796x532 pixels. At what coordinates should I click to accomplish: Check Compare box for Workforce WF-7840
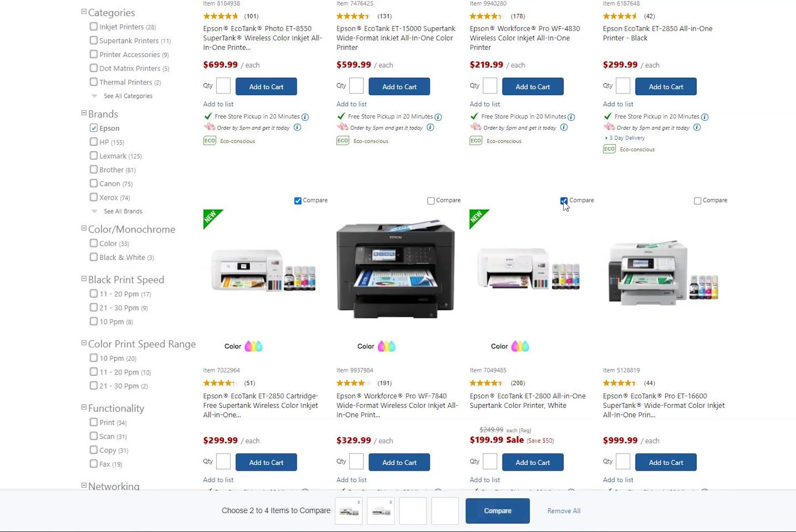[431, 201]
